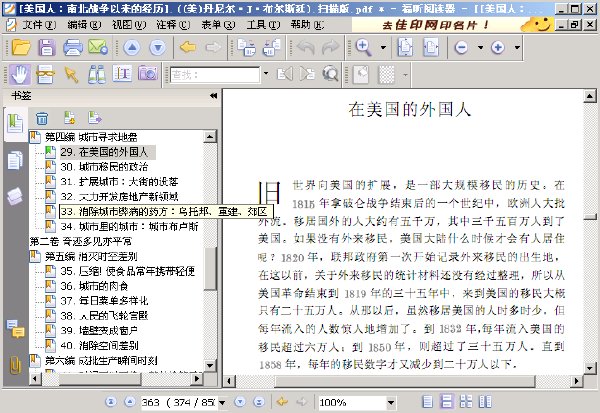Open the 表单 menu
Screen dimensions: 600x413
[x=218, y=25]
